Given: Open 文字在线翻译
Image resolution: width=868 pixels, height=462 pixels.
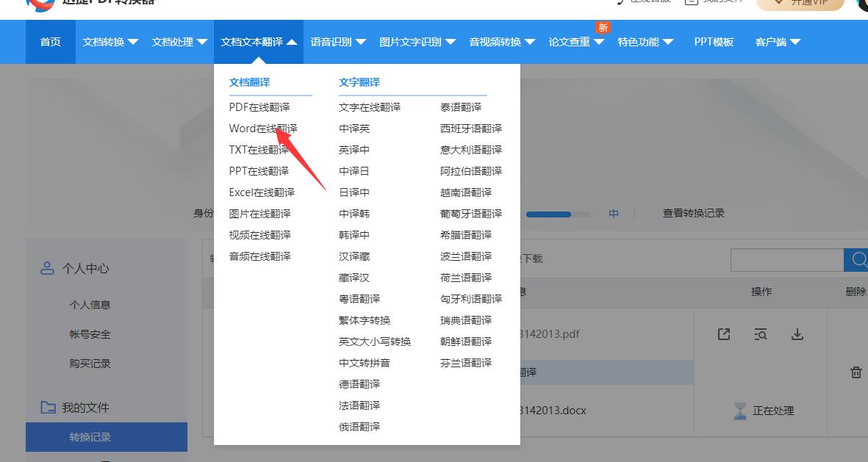Looking at the screenshot, I should click(x=370, y=107).
